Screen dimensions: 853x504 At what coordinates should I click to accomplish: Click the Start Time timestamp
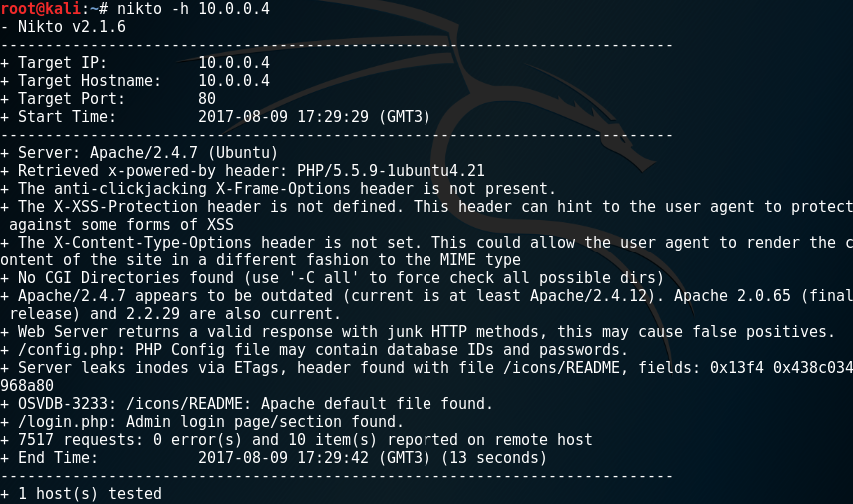click(314, 117)
